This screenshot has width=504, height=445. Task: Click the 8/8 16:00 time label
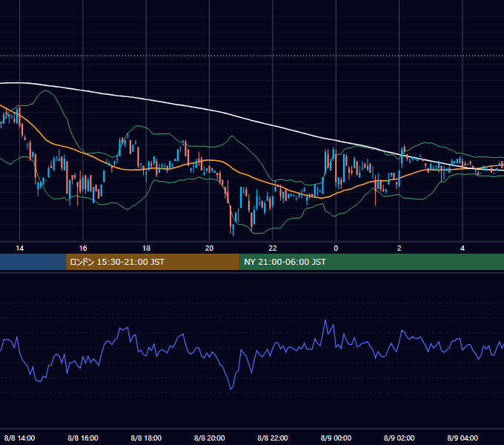pos(83,438)
